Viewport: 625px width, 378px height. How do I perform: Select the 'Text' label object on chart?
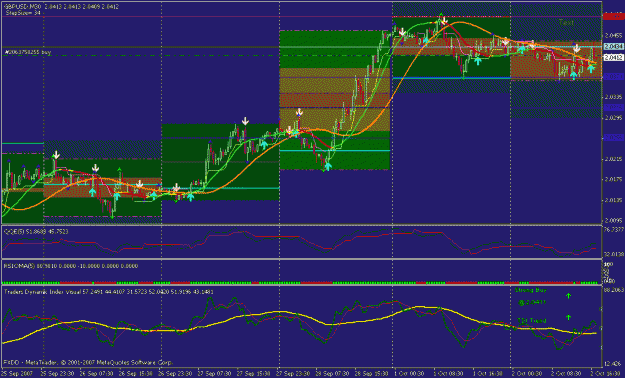566,23
